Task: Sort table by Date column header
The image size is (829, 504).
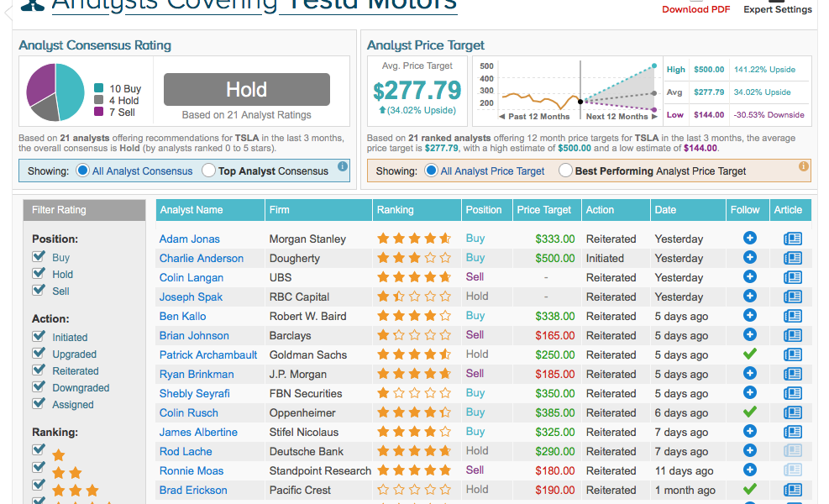Action: pos(665,210)
